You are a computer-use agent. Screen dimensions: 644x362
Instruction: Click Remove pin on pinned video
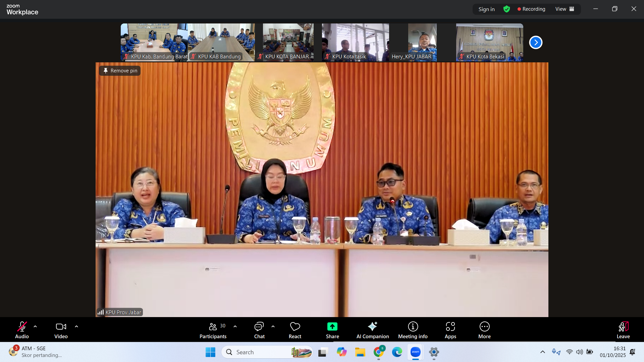(120, 71)
